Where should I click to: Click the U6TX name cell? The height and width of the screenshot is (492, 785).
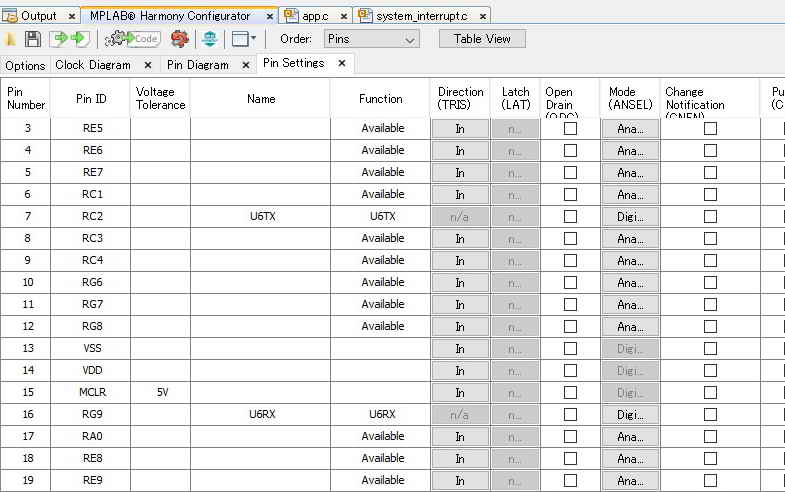pos(260,217)
